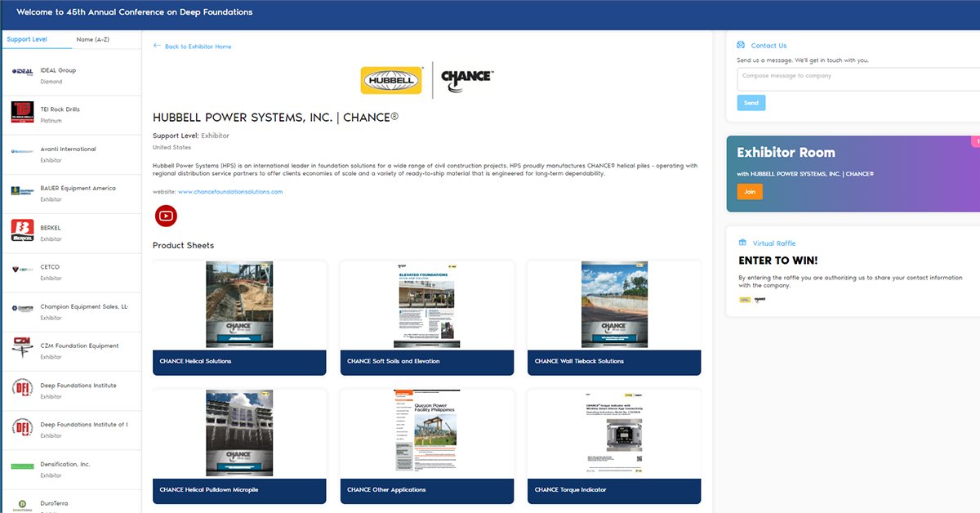Click the back arrow icon beside Exhibitor Home
980x513 pixels.
(157, 46)
